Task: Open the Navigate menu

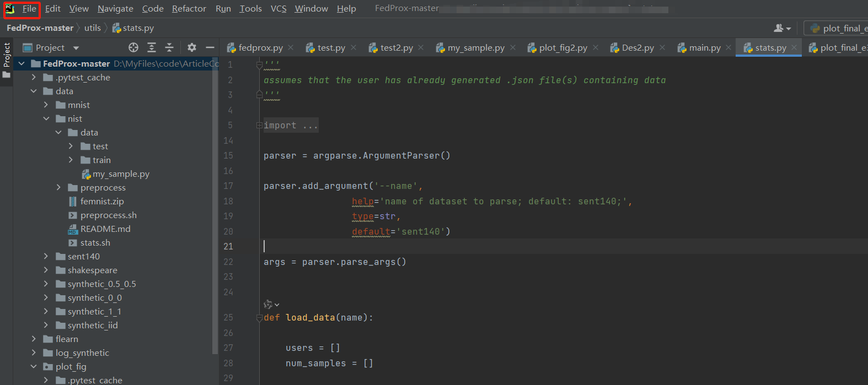Action: [x=115, y=9]
